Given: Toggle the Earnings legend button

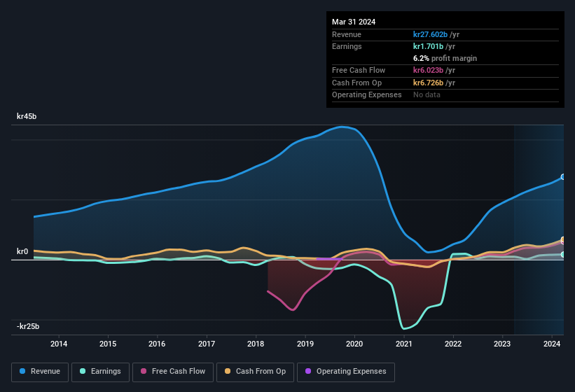Looking at the screenshot, I should pyautogui.click(x=99, y=372).
